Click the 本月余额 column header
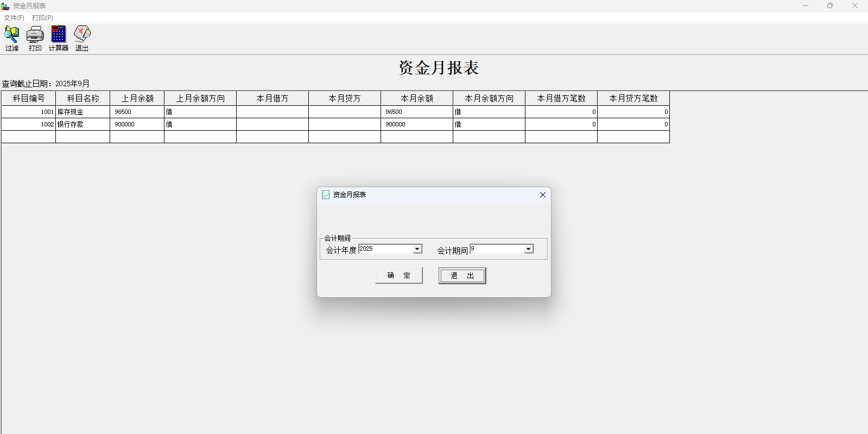Screen dimensions: 868x434 click(417, 98)
